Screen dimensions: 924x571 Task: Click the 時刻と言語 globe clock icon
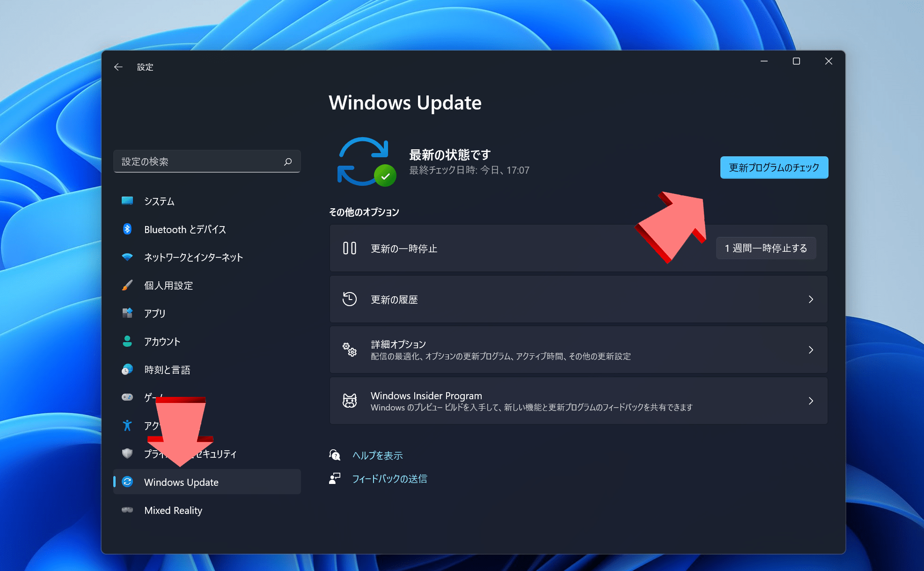click(x=127, y=369)
